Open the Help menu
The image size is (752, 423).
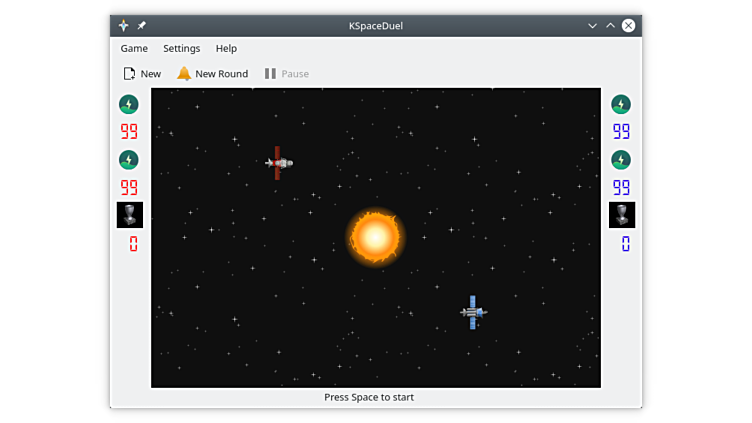[x=226, y=48]
